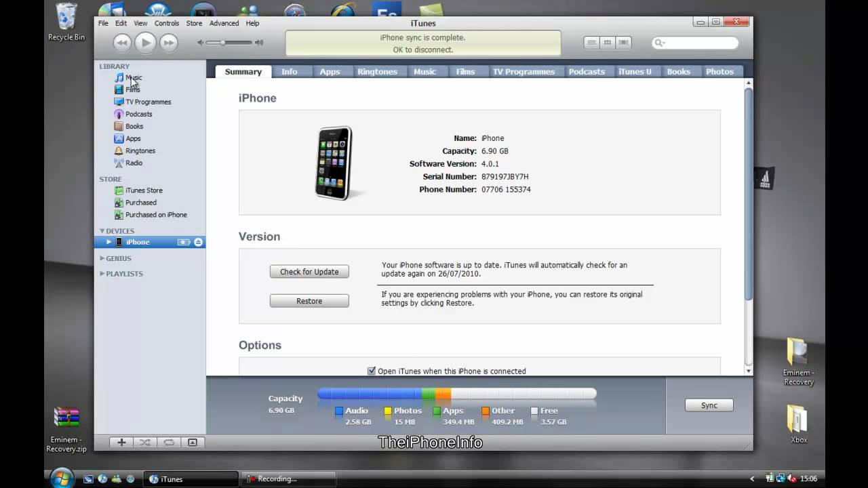
Task: Open the Store menu
Action: pos(194,23)
